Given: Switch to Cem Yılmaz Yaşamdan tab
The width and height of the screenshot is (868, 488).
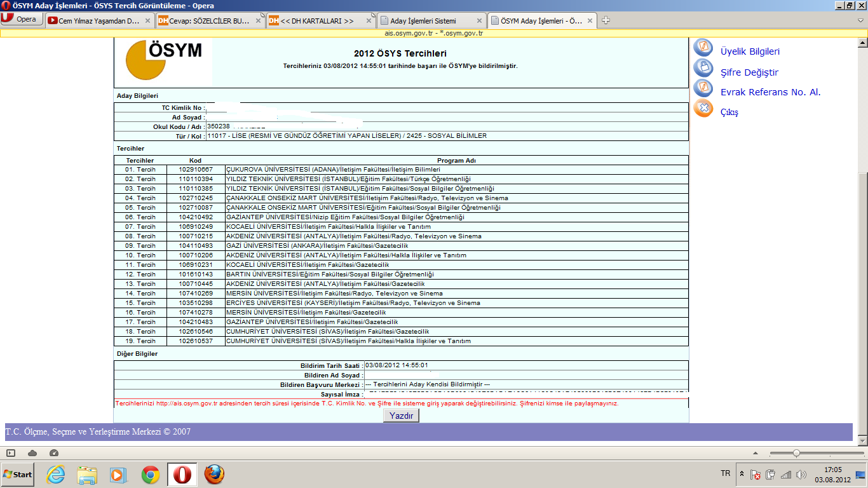Looking at the screenshot, I should point(100,20).
